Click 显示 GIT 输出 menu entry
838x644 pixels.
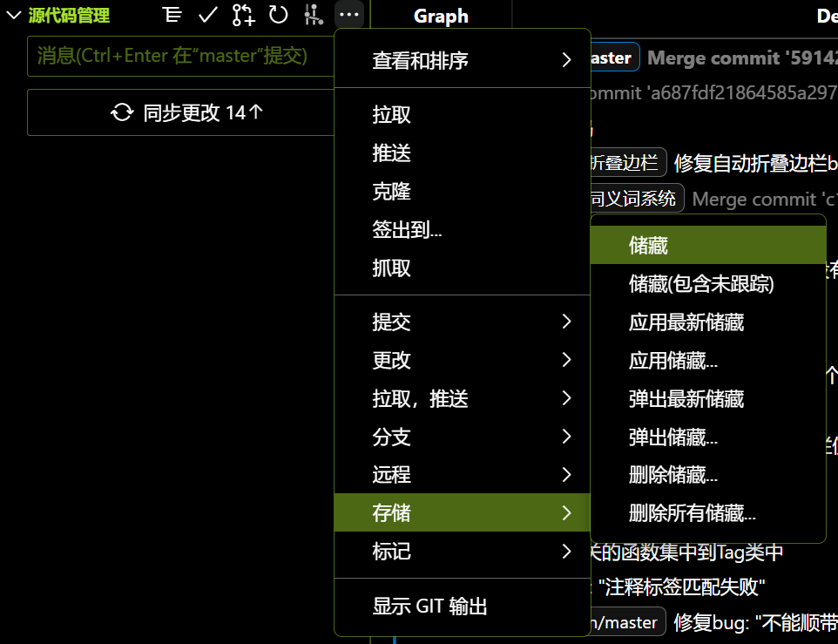click(429, 607)
